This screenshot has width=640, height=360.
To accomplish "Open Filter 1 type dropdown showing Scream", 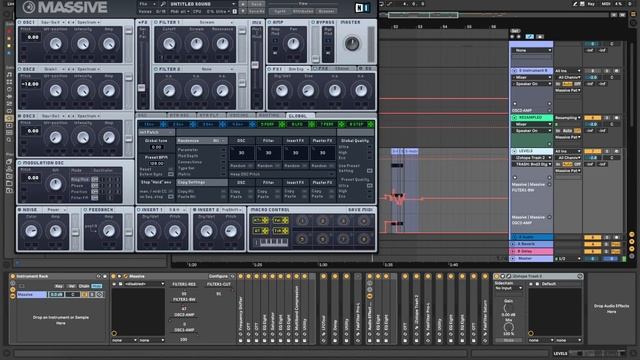I will pos(209,22).
